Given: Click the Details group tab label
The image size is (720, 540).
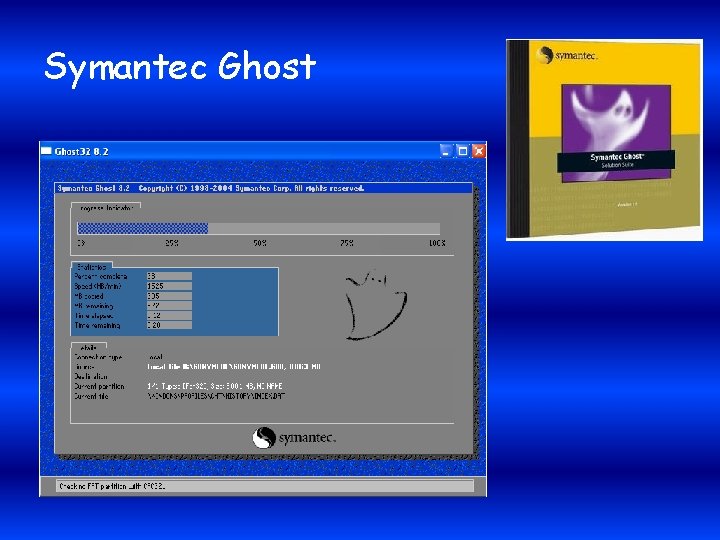Looking at the screenshot, I should [x=89, y=348].
